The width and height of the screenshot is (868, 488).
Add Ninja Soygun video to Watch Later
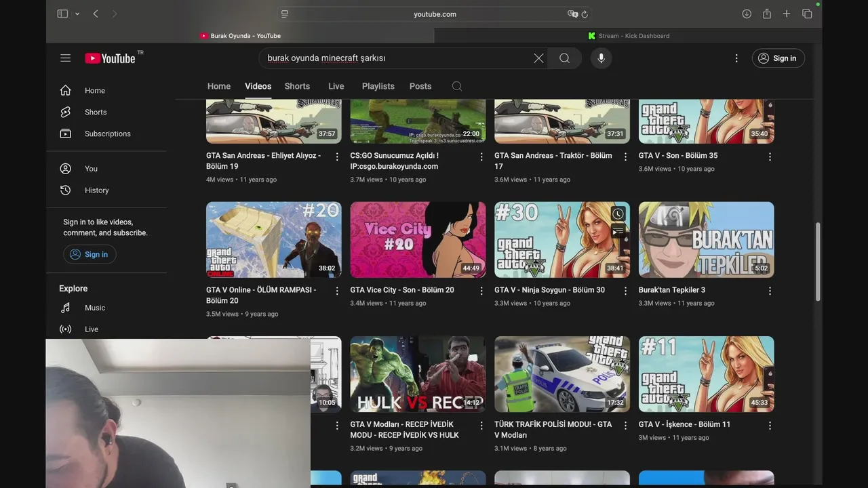pyautogui.click(x=618, y=214)
